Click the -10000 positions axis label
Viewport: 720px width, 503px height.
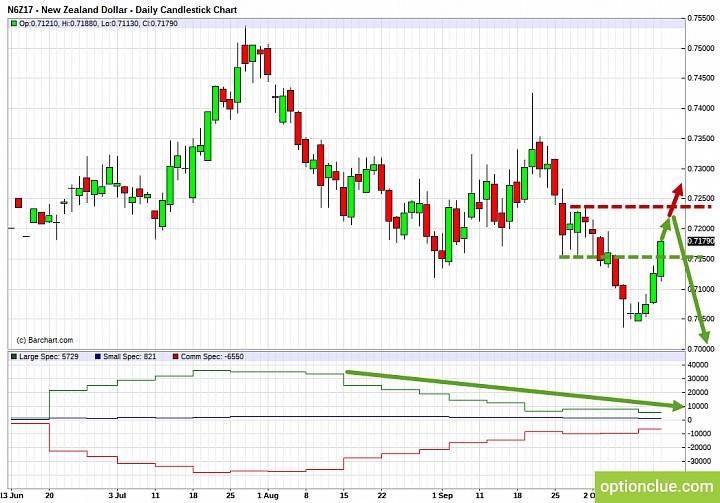pyautogui.click(x=699, y=434)
